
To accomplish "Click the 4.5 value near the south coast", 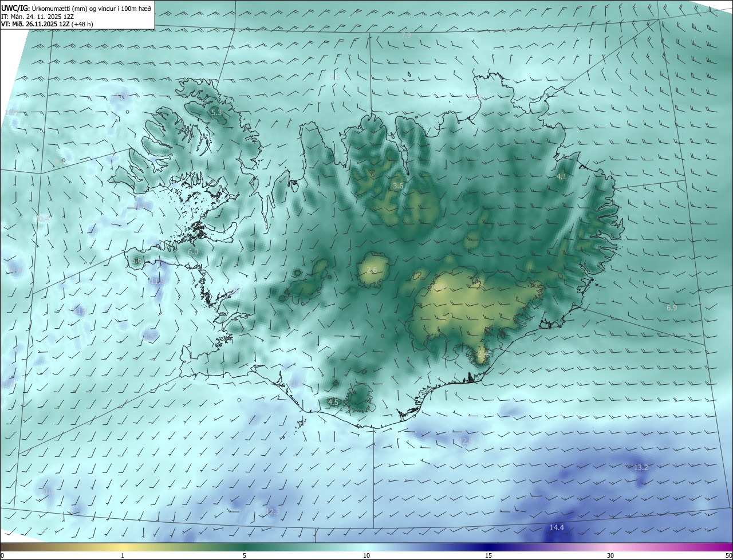I will pos(333,403).
